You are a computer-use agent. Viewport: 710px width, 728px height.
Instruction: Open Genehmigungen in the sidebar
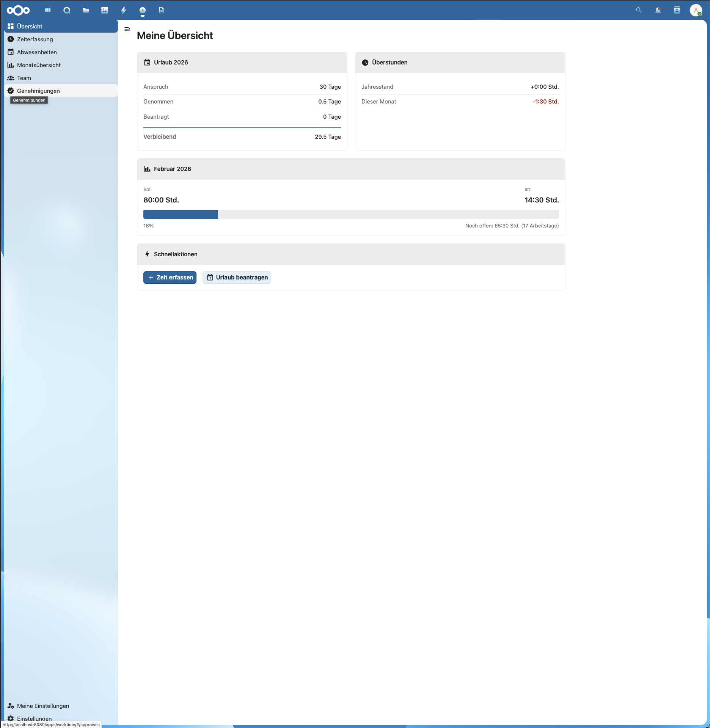pos(38,91)
